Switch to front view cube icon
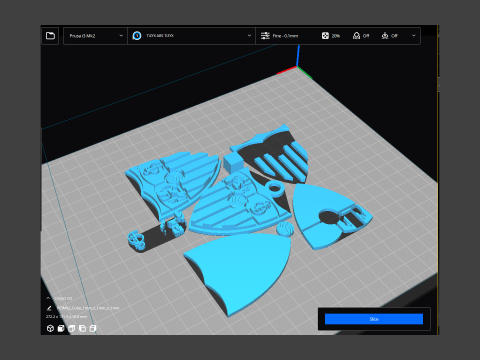Screen dimensions: 480x360 [x=61, y=329]
